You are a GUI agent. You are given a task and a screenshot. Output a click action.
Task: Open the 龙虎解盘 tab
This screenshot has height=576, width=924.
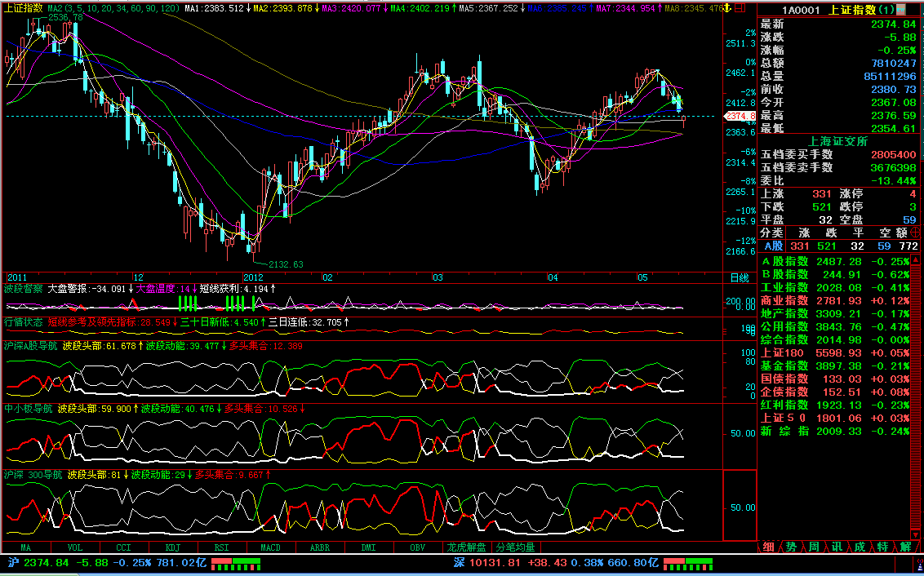coord(466,547)
